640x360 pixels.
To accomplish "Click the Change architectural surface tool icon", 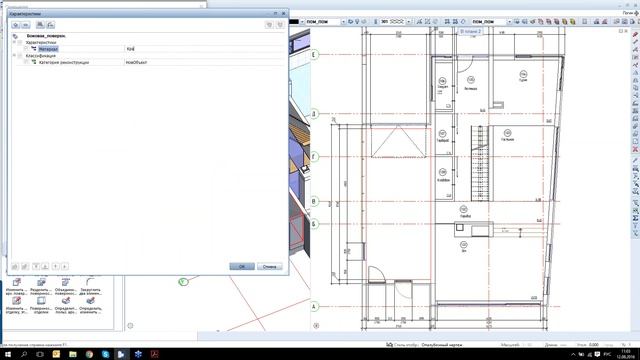I will point(17,282).
